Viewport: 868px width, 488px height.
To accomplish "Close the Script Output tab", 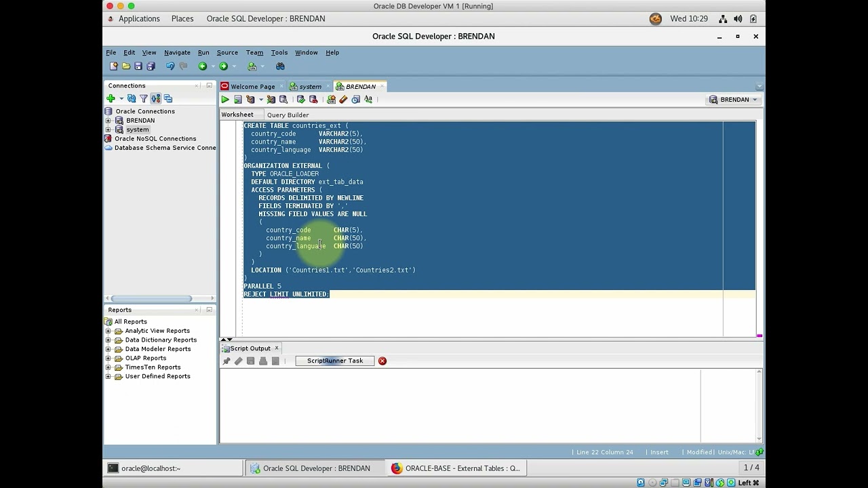I will click(276, 348).
